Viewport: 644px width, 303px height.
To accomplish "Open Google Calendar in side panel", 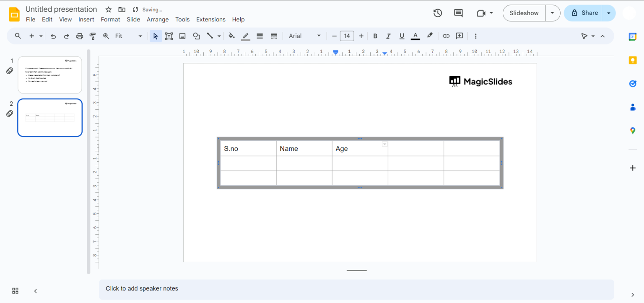I will 633,36.
